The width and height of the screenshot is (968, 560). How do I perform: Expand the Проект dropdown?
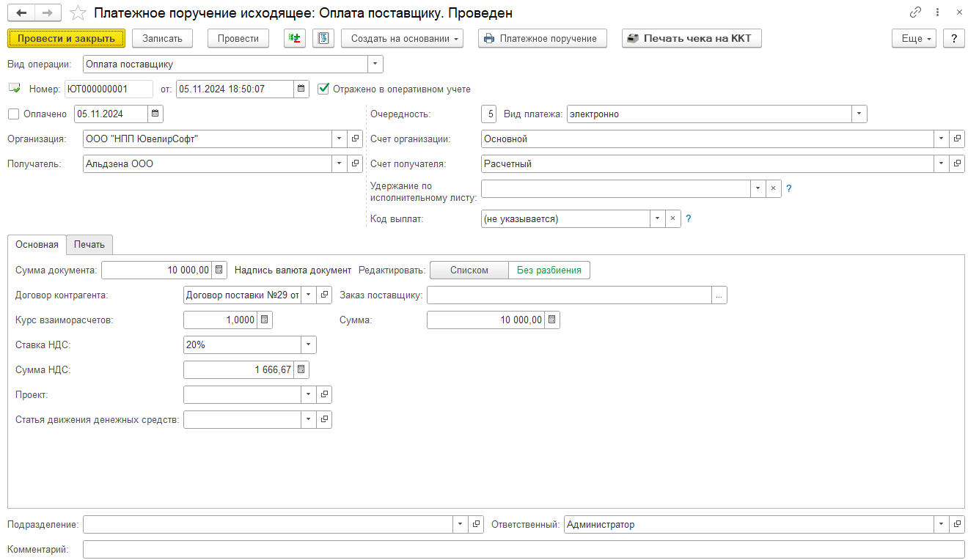(309, 395)
